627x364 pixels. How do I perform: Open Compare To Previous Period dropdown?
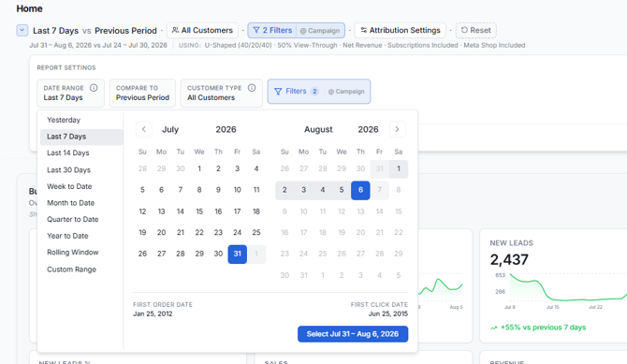coord(143,93)
